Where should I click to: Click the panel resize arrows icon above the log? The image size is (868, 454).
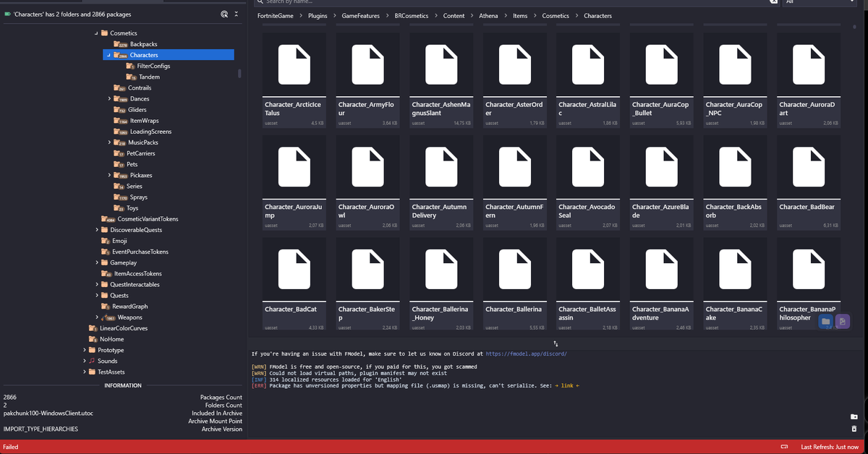coord(556,343)
